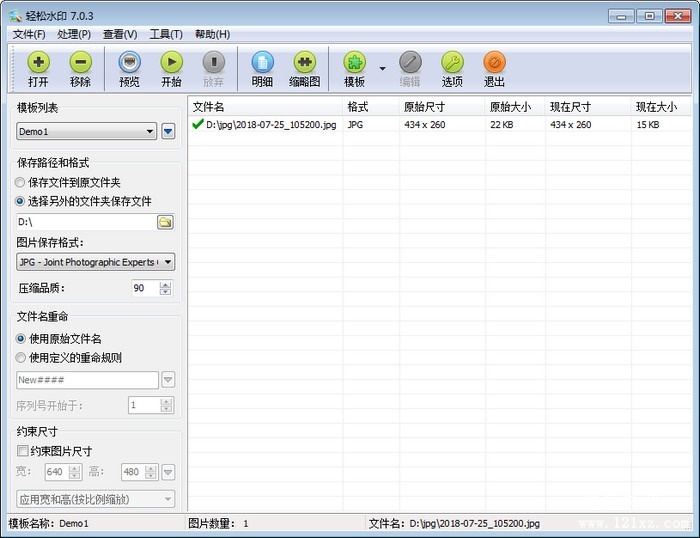Click the 退出 (Exit) toolbar icon
Screen dimensions: 700x538
pos(494,69)
